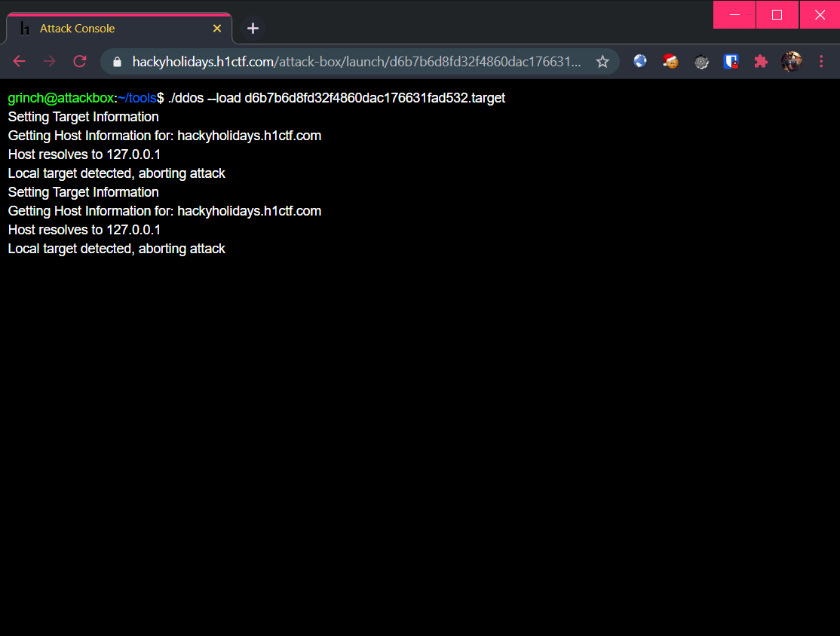The image size is (840, 636).
Task: Click second 'Getting Host Information for' line
Action: pos(164,211)
